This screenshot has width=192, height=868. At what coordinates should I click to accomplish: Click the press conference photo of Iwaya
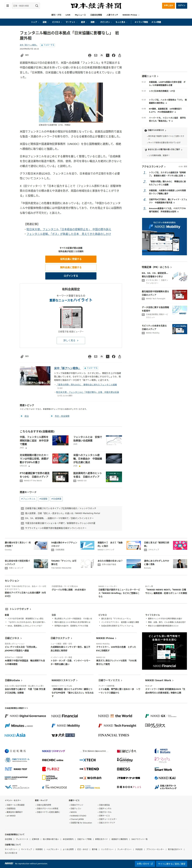pos(71,102)
